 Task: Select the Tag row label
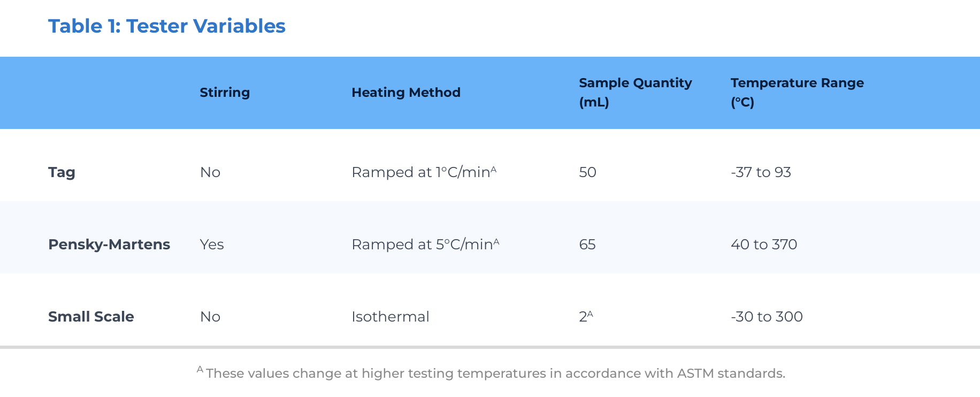62,172
